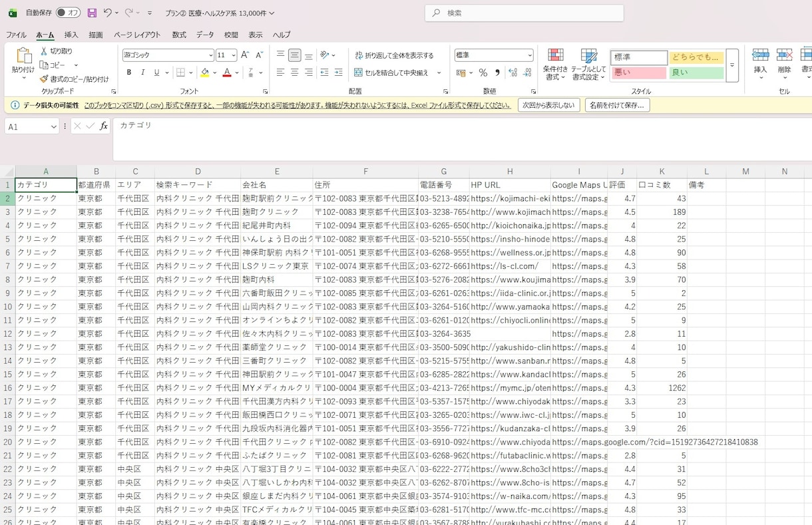Screen dimensions: 812x525
Task: Open the View tab (表示)
Action: tap(256, 35)
